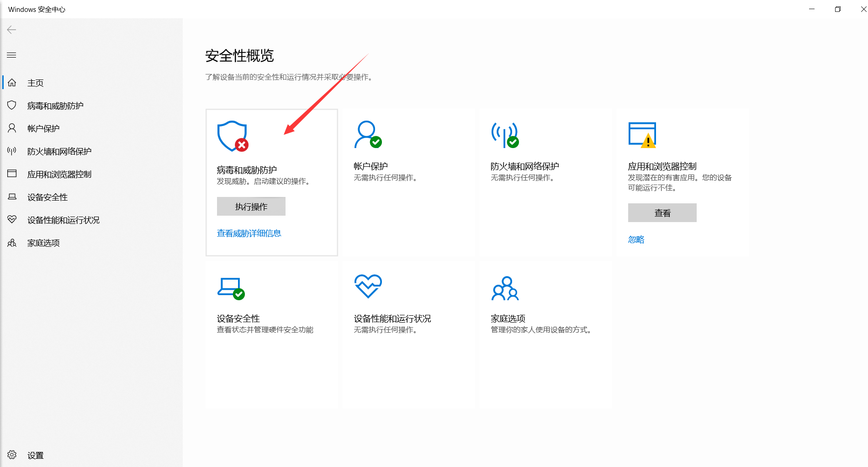Click the 安全性概览 heading
The image size is (868, 467).
pyautogui.click(x=239, y=56)
